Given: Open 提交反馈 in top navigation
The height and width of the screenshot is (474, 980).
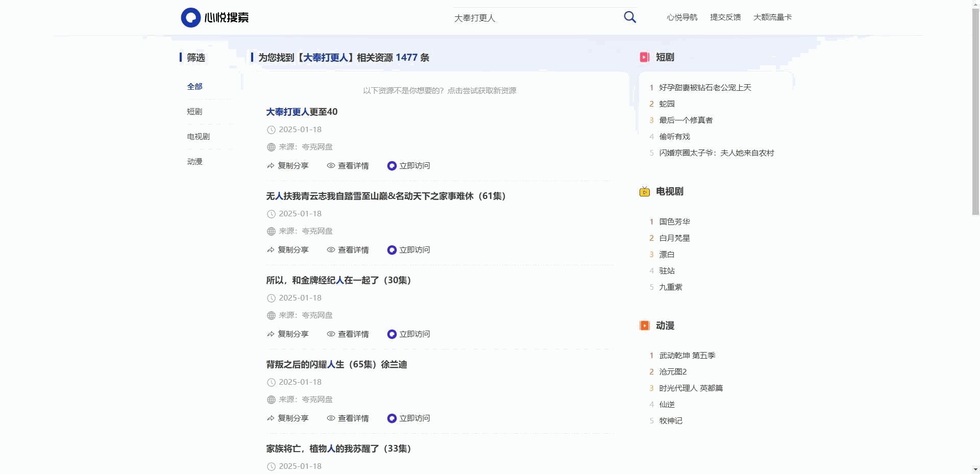Looking at the screenshot, I should (x=725, y=17).
